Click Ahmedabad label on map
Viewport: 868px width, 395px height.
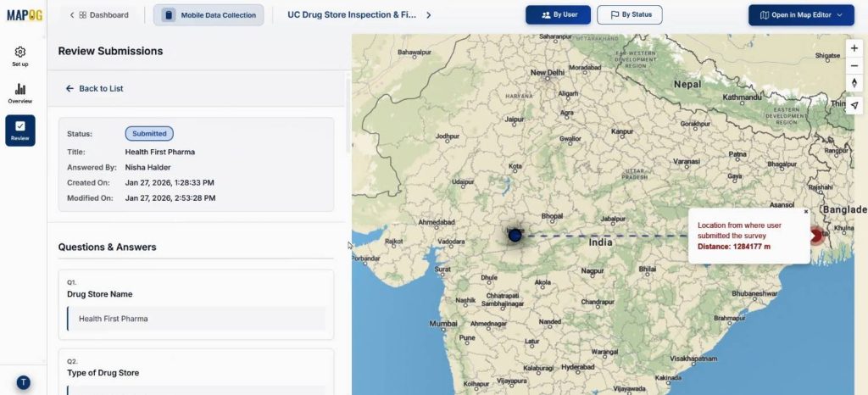tap(437, 222)
